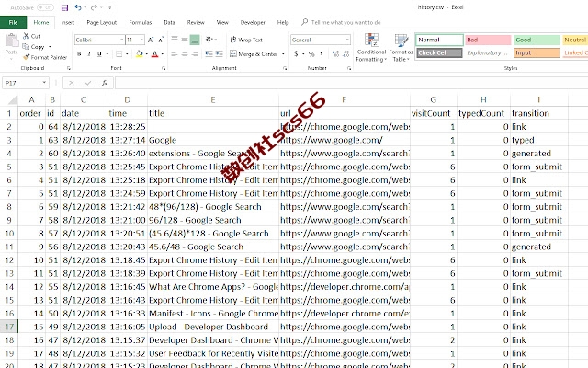Image resolution: width=588 pixels, height=368 pixels.
Task: Toggle Wrap Text
Action: pos(246,40)
